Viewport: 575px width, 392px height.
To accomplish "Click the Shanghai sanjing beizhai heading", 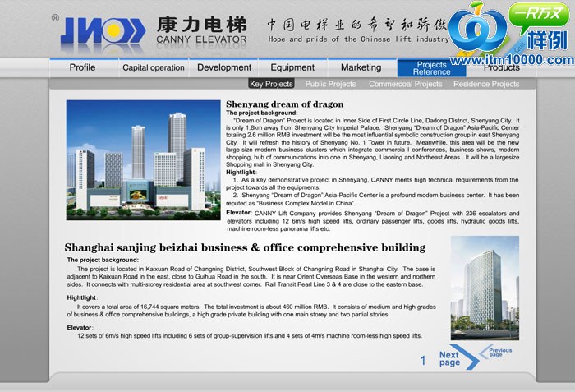I will click(245, 247).
